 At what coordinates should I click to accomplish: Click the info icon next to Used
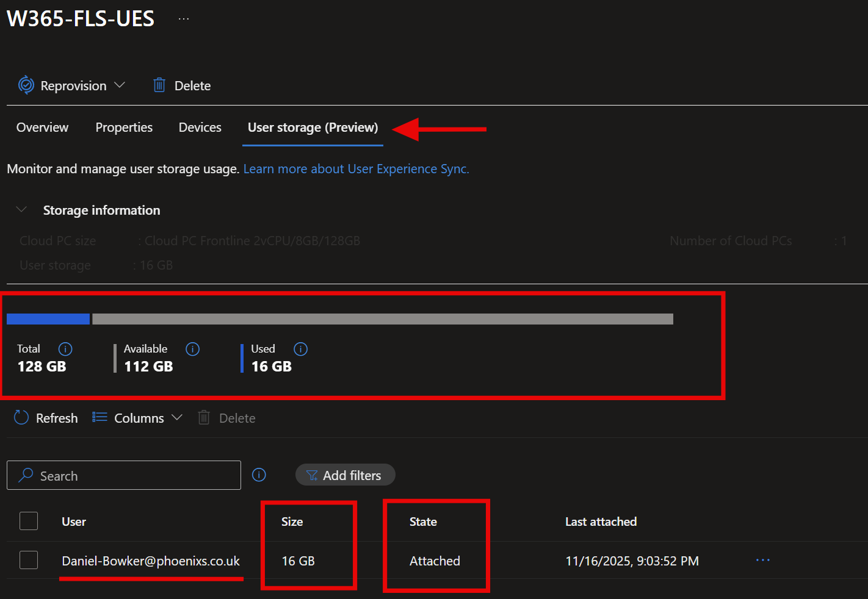coord(300,349)
